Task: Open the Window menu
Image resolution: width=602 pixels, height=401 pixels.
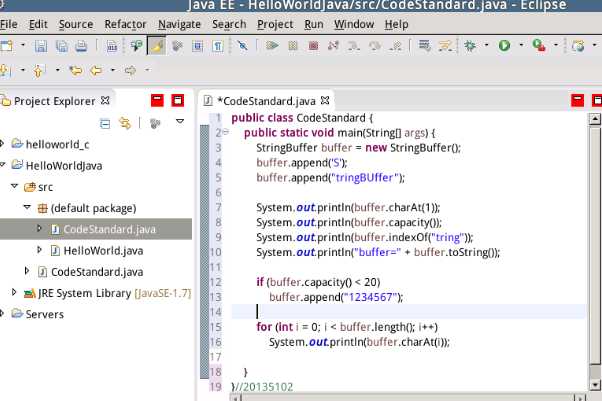Action: (x=354, y=24)
